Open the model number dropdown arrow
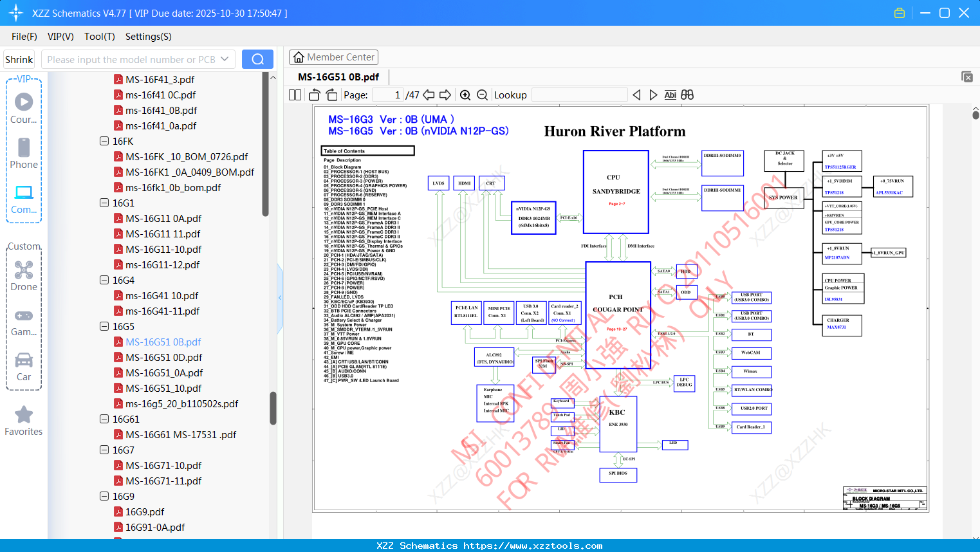The width and height of the screenshot is (980, 552). [225, 59]
